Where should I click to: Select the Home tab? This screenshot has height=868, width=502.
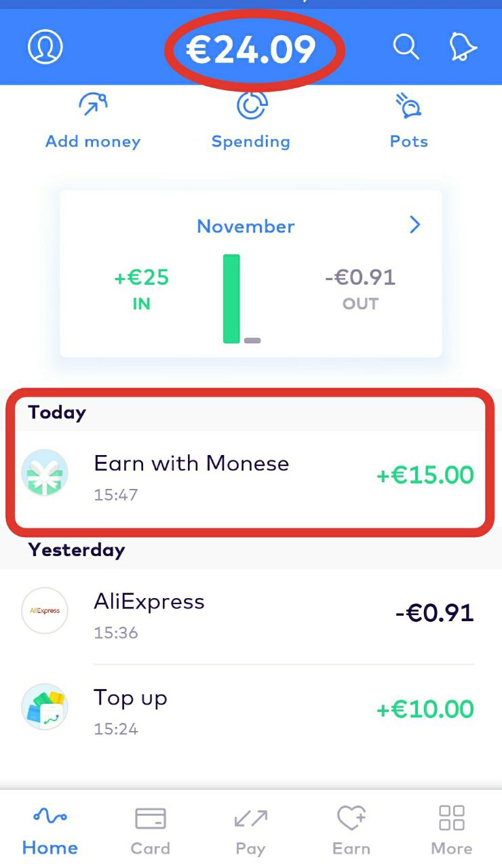pos(50,831)
